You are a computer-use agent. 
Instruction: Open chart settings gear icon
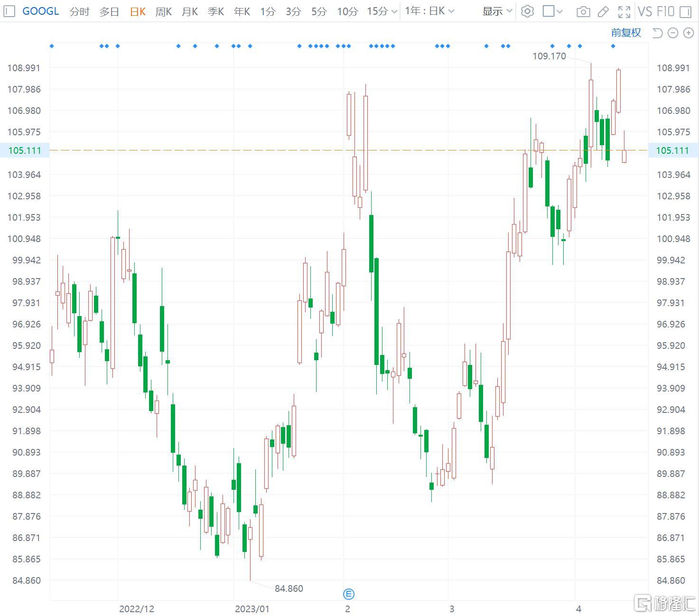click(x=527, y=11)
